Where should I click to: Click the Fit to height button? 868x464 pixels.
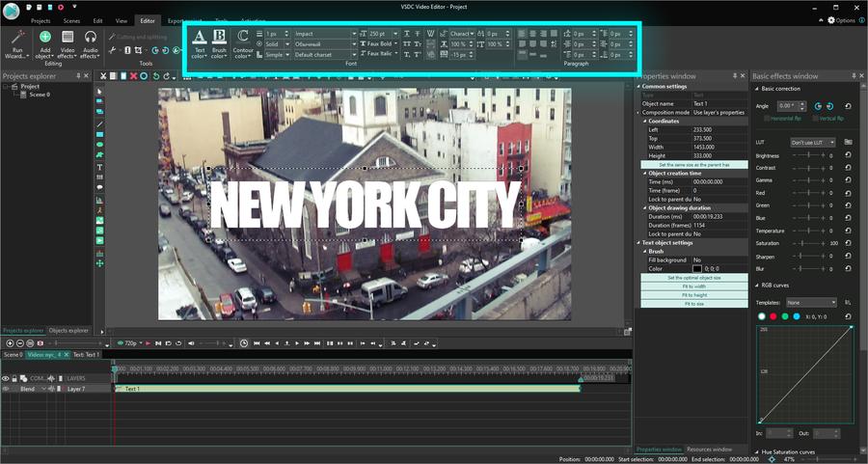click(694, 295)
